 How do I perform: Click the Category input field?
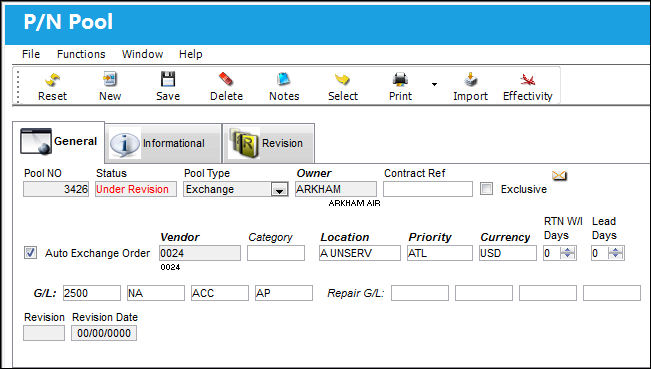click(x=276, y=253)
